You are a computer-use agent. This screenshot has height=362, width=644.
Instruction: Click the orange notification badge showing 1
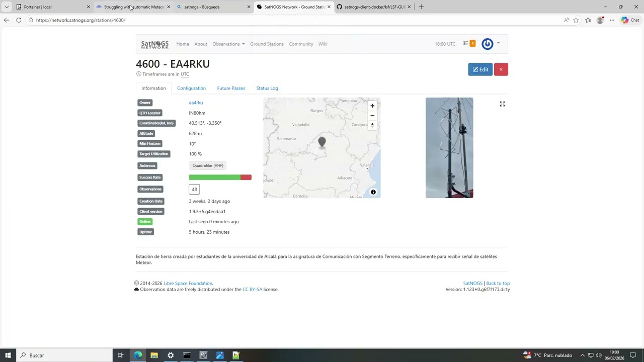[472, 44]
